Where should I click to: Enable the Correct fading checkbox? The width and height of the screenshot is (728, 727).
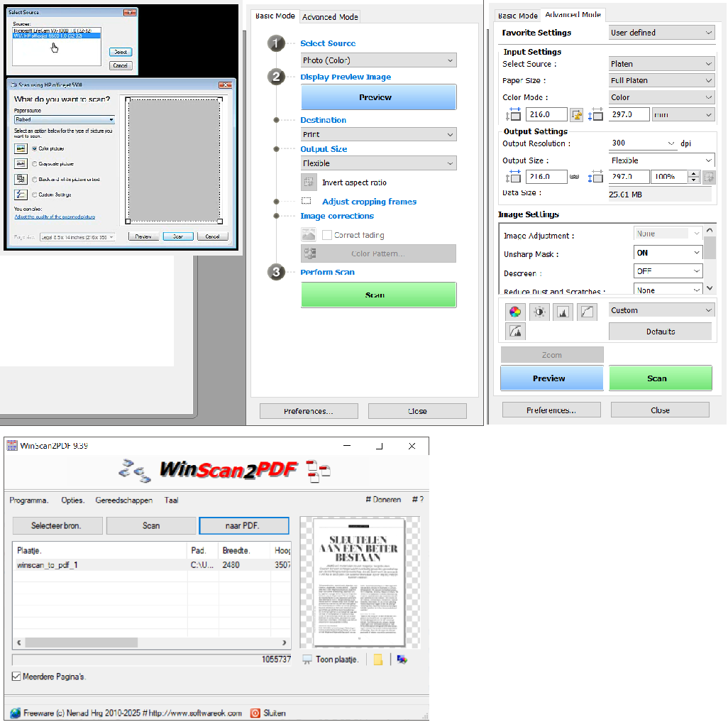(x=327, y=235)
